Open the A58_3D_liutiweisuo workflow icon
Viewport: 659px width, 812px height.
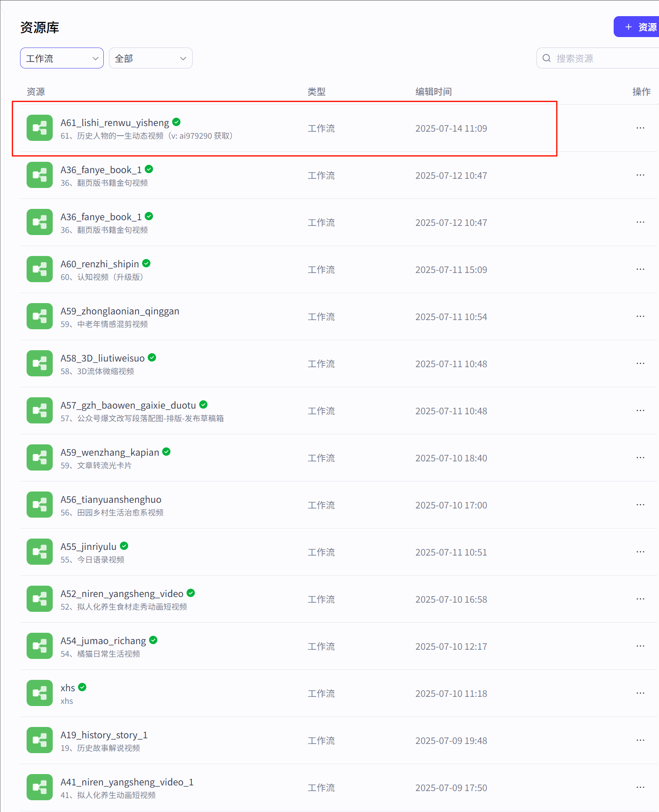tap(39, 363)
